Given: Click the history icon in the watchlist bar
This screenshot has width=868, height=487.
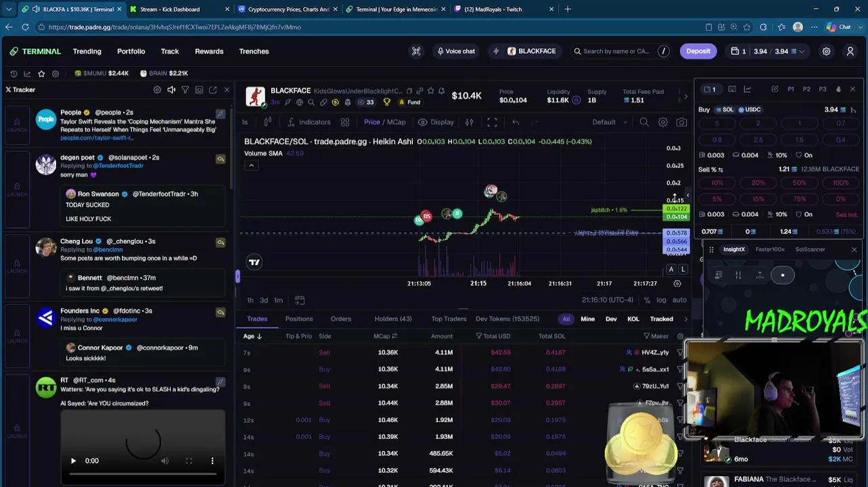Looking at the screenshot, I should pos(14,74).
